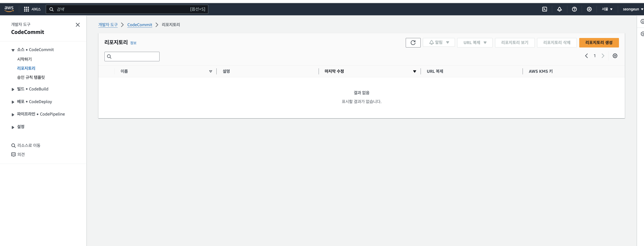Open the help question mark icon
644x246 pixels.
pos(574,9)
